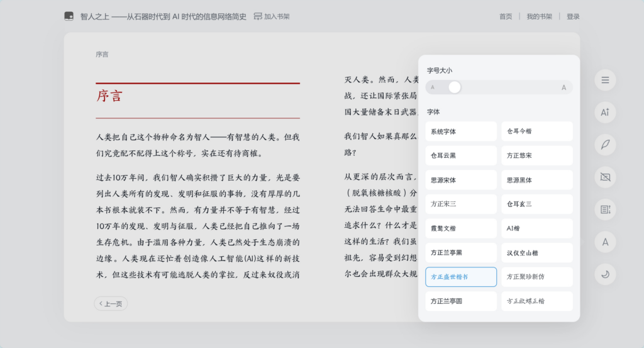Click the 登录 link
644x348 pixels.
pos(573,16)
